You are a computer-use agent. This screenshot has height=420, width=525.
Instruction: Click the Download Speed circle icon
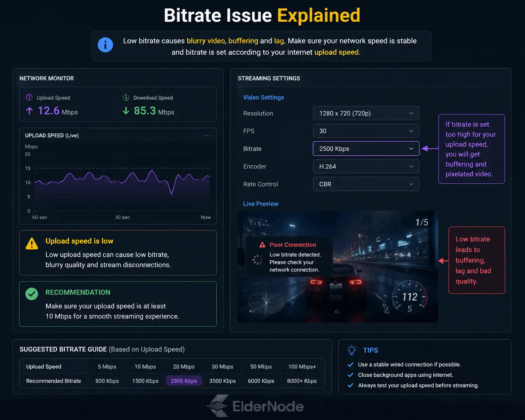point(126,97)
